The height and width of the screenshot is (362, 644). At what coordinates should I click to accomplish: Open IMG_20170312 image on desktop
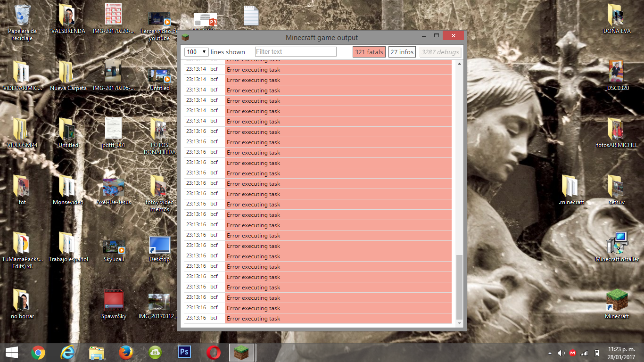159,303
